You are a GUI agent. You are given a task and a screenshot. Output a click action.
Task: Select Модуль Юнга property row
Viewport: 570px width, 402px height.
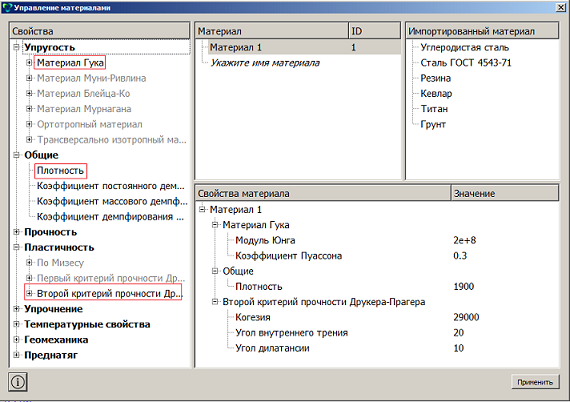click(265, 240)
